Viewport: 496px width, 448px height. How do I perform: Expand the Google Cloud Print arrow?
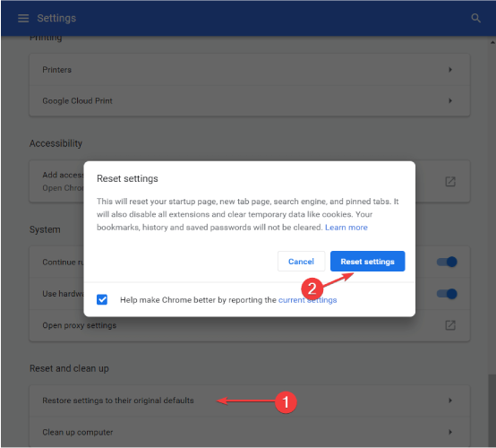[x=450, y=100]
